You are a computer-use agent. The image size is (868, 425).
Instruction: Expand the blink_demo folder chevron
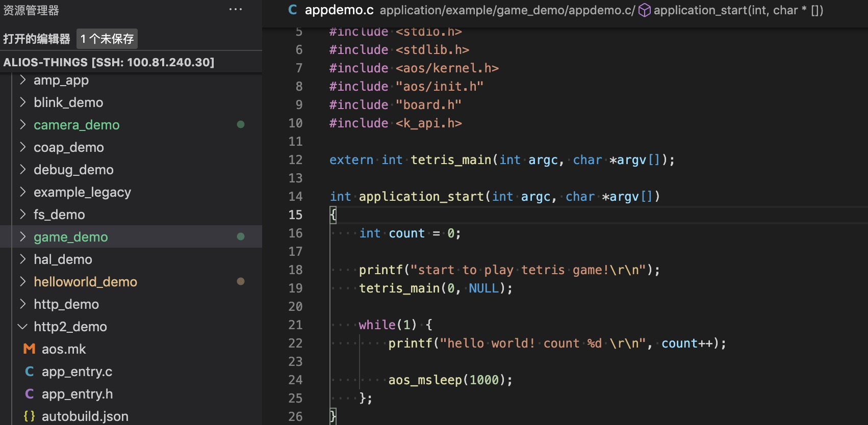pyautogui.click(x=22, y=102)
